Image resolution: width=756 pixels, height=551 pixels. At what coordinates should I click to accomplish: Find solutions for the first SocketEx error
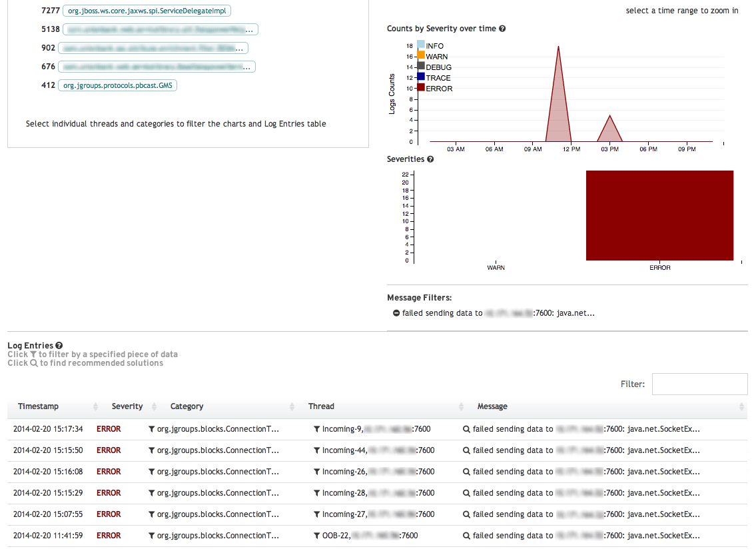(466, 428)
